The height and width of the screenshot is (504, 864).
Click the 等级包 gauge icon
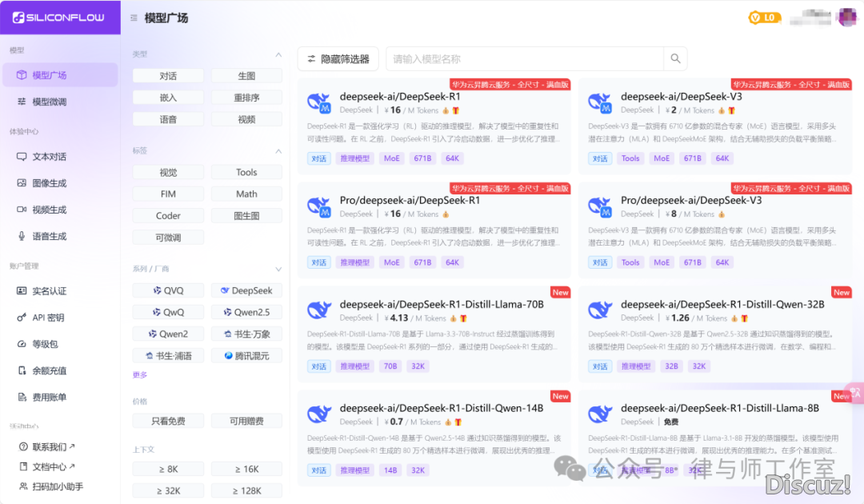tap(22, 344)
